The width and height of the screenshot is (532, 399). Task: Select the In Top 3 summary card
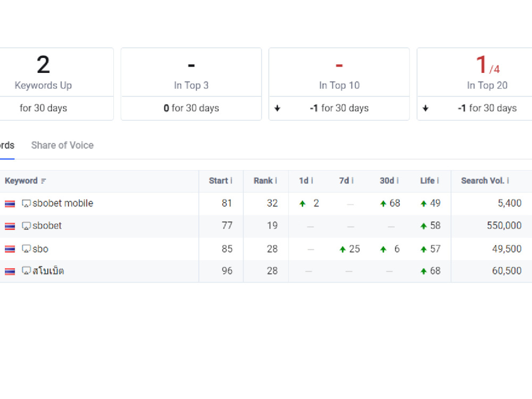[192, 84]
